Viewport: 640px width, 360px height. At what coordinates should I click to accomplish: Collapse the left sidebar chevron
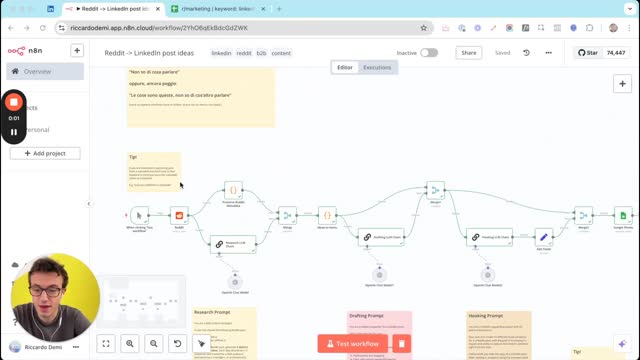pos(89,204)
